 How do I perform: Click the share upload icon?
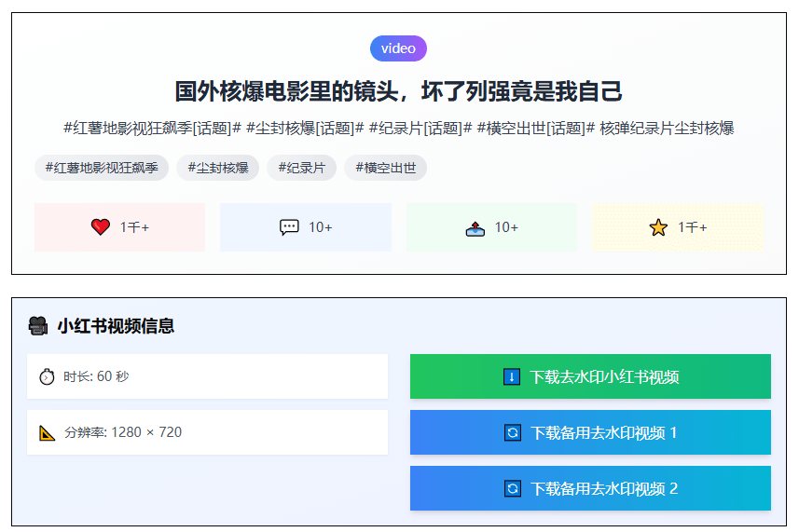tap(475, 227)
